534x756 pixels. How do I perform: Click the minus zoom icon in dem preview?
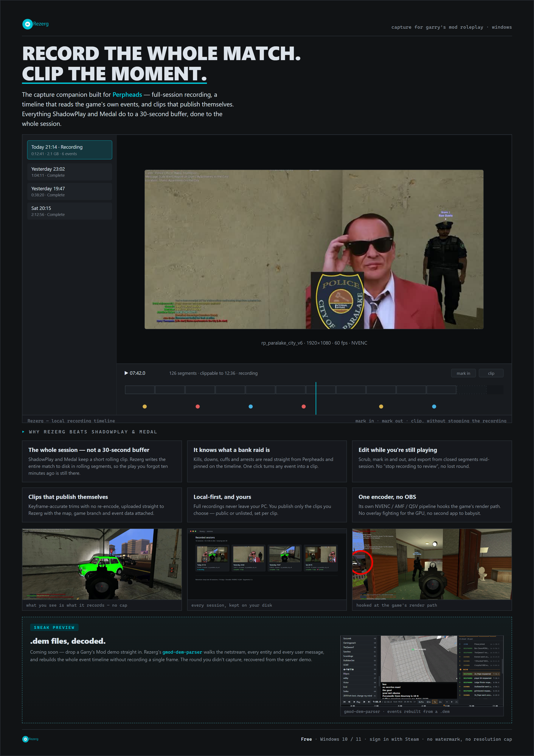tap(447, 702)
